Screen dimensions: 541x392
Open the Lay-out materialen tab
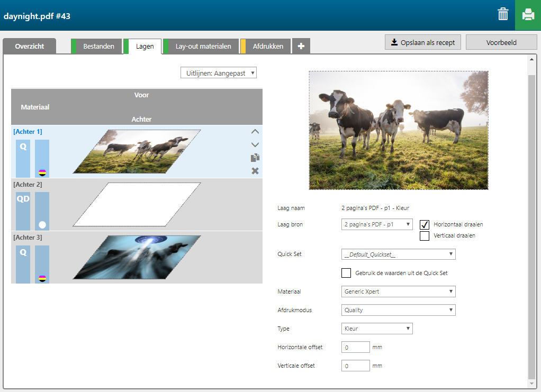tap(203, 47)
